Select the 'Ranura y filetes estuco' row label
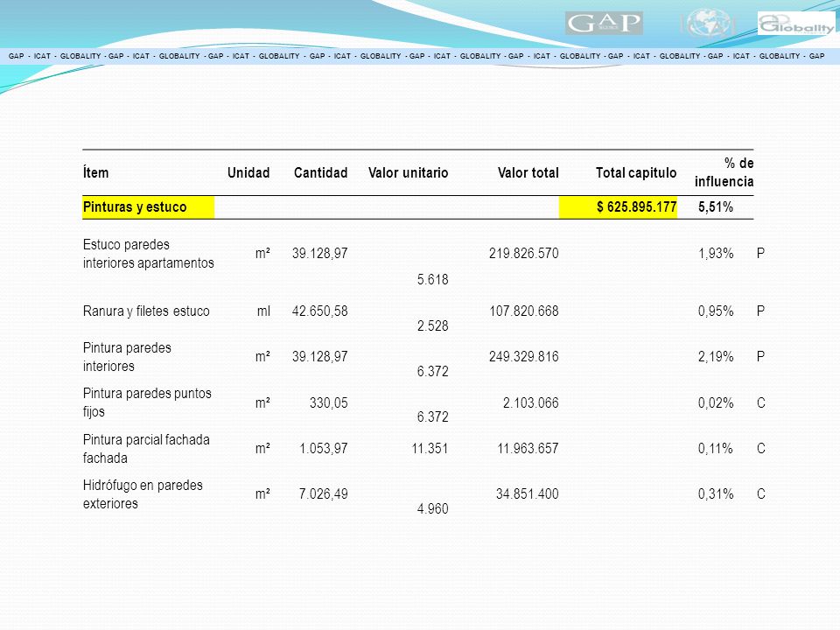The image size is (840, 630). (x=146, y=311)
